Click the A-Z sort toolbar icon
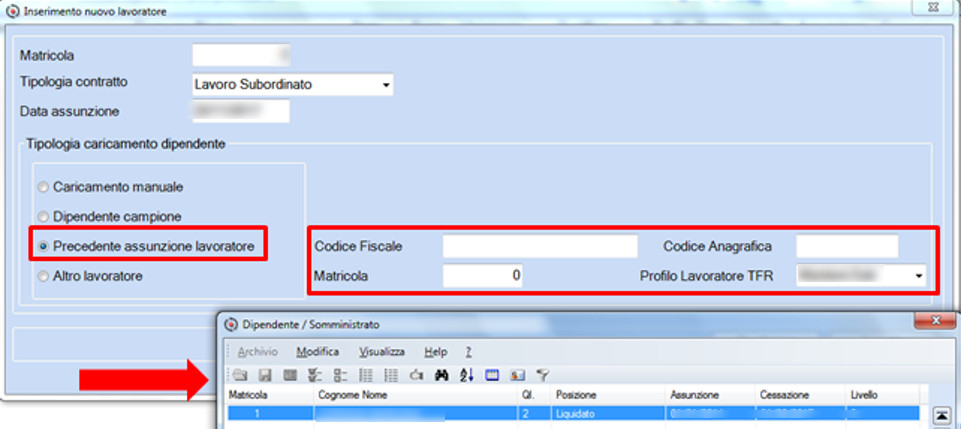 point(466,374)
